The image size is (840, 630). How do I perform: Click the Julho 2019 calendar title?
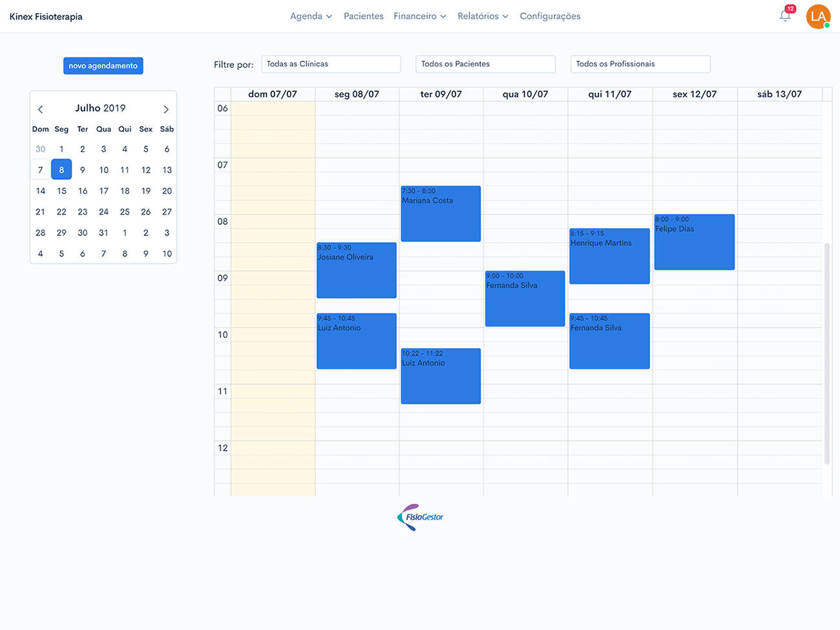[x=100, y=108]
